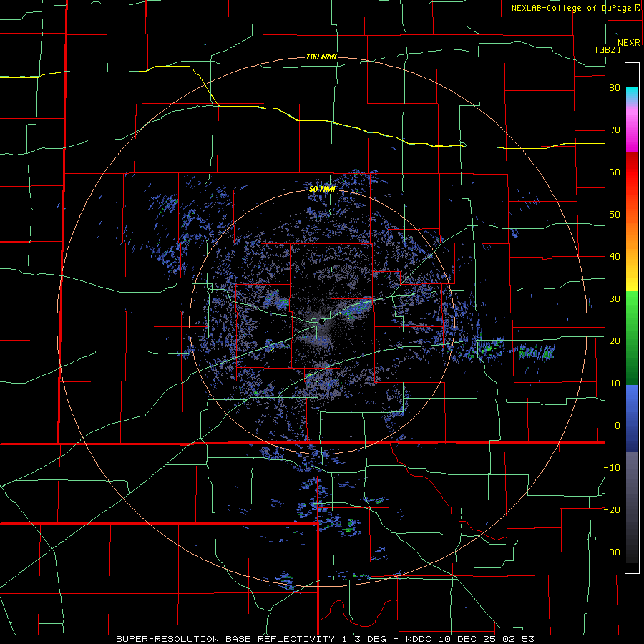Click the "10" value on the dBZ scale
The image size is (644, 644).
(615, 384)
